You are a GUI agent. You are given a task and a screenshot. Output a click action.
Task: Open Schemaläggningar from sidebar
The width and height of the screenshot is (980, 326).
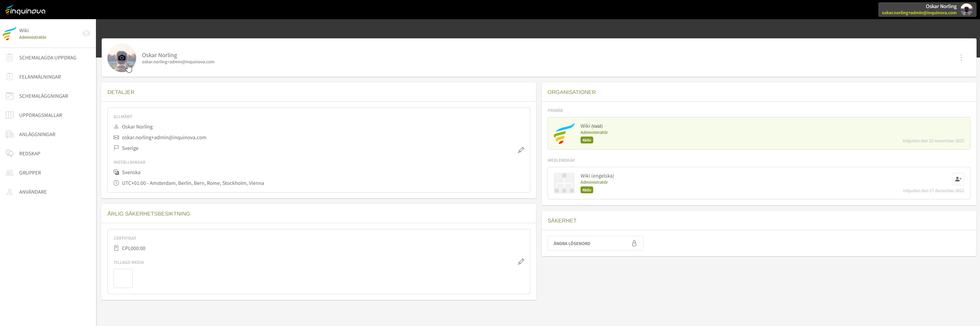pyautogui.click(x=43, y=96)
